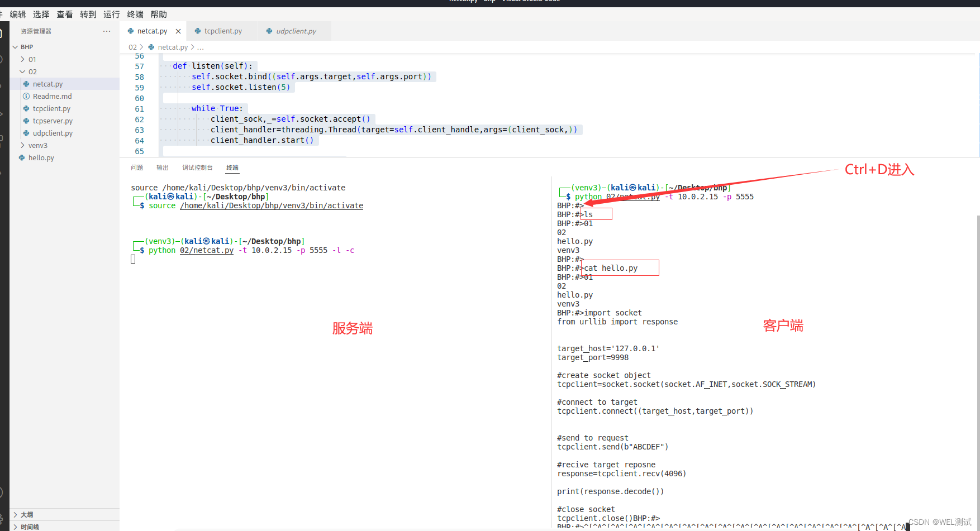Click the 'while True:' code line
The height and width of the screenshot is (531, 980).
tap(217, 108)
